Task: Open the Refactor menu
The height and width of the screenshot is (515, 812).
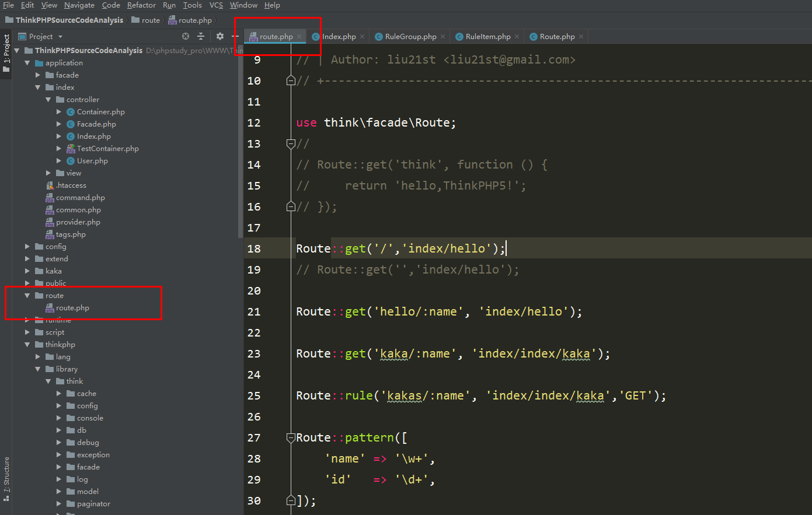Action: 141,5
